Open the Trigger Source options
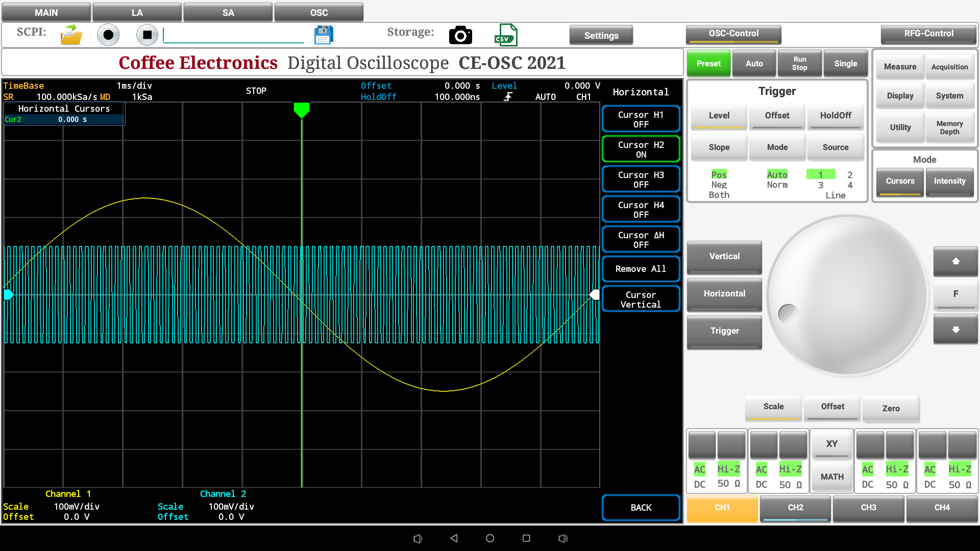 click(x=835, y=147)
